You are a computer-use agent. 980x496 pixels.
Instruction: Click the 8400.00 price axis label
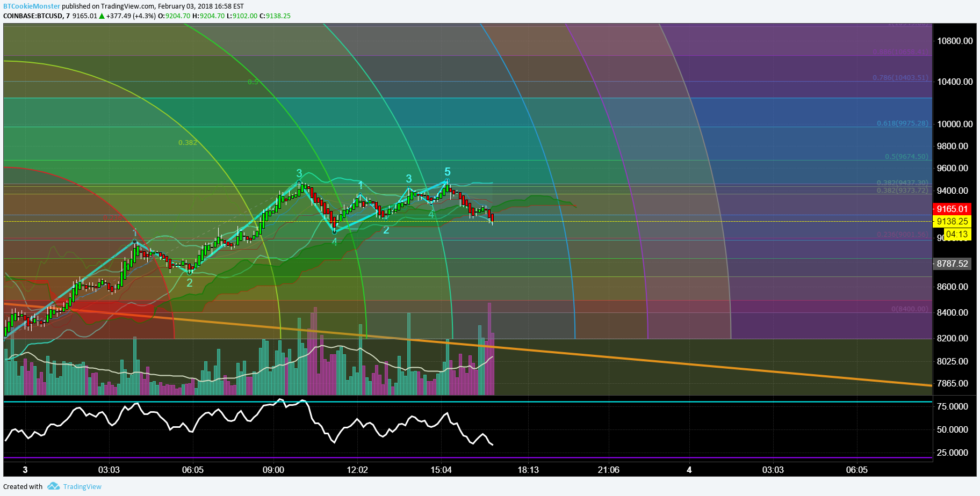953,312
